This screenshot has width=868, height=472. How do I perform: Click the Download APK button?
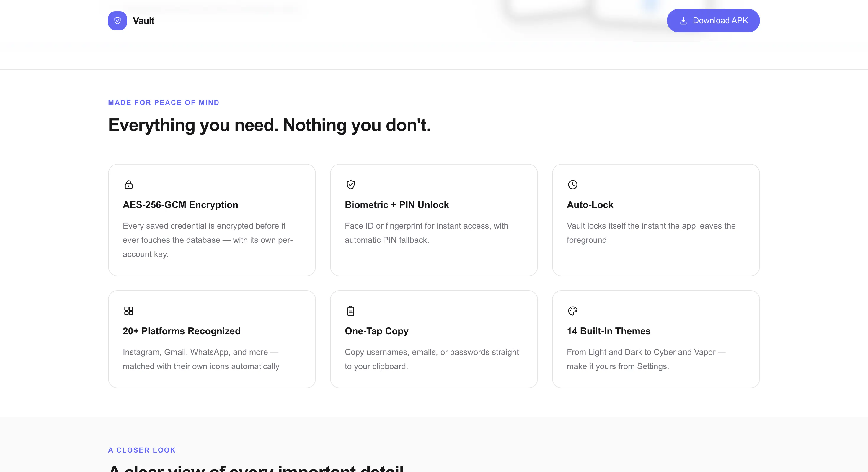pos(713,21)
